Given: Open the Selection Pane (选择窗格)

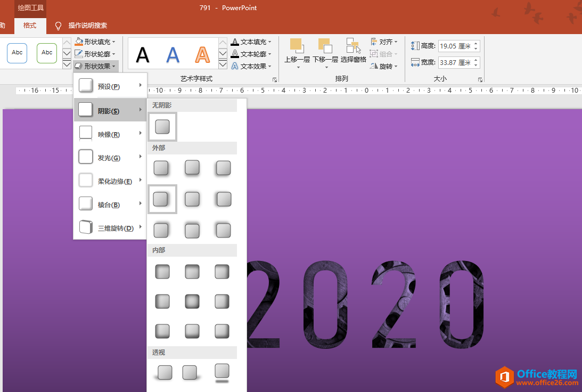Looking at the screenshot, I should [353, 47].
